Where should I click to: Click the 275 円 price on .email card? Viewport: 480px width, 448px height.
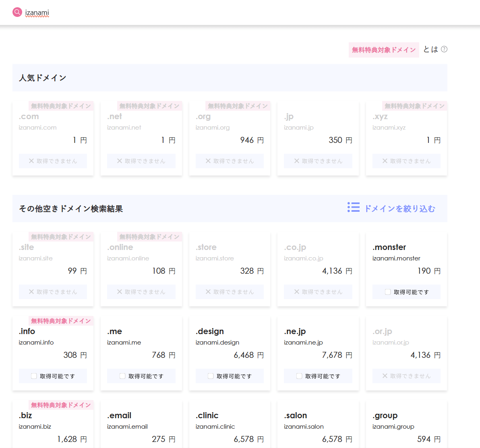coord(163,439)
